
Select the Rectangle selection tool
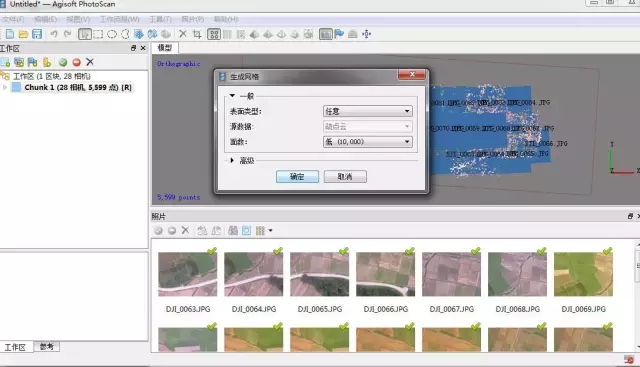point(98,34)
